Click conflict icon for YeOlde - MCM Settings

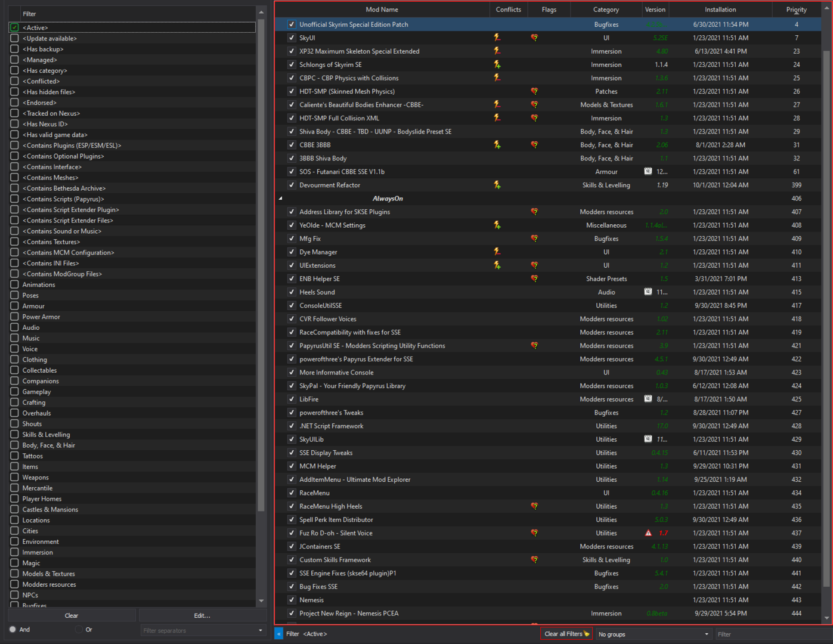click(x=497, y=225)
